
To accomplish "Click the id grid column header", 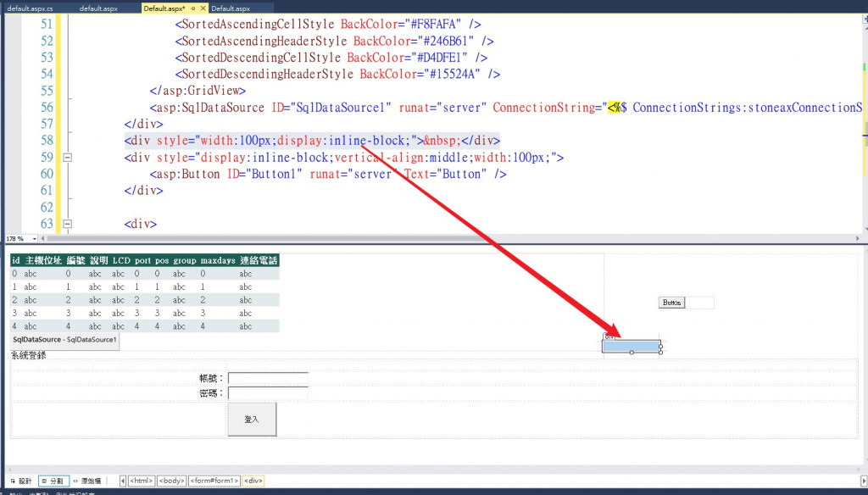I will (x=15, y=260).
